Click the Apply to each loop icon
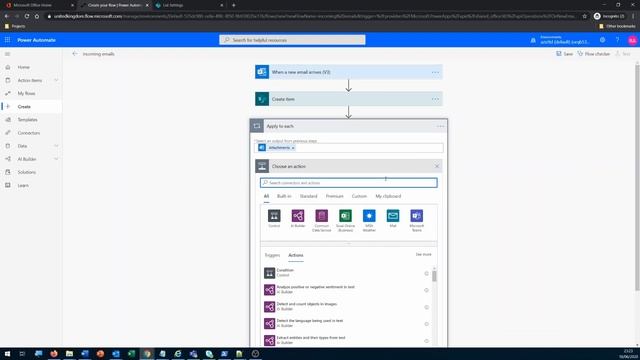 [x=257, y=126]
